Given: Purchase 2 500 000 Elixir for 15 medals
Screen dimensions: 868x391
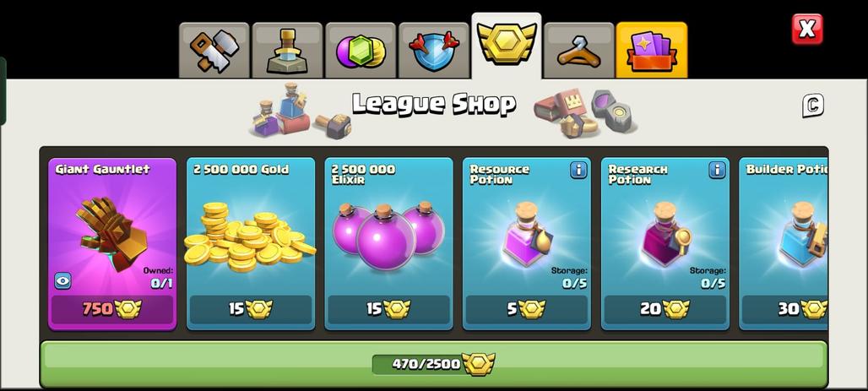Looking at the screenshot, I should tap(388, 309).
